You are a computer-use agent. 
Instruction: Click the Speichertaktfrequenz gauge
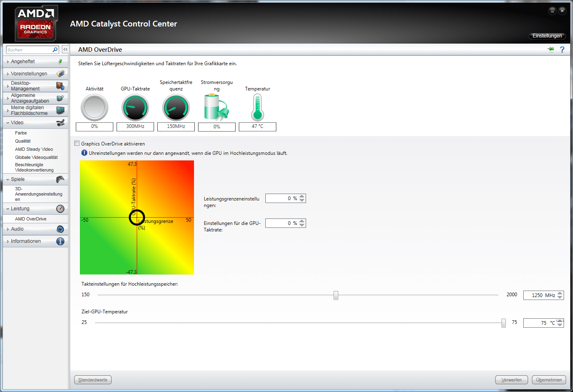176,108
